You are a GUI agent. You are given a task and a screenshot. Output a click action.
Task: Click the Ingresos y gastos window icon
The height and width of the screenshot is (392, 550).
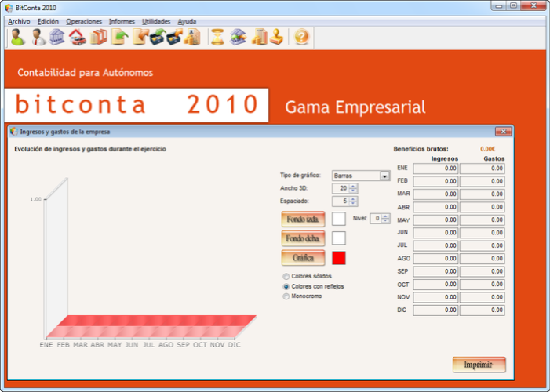click(x=13, y=132)
